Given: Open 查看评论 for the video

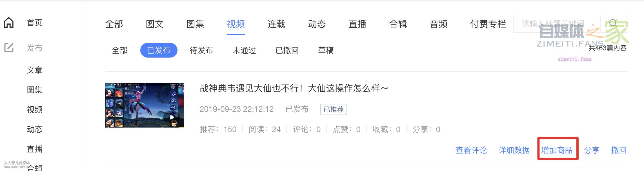Looking at the screenshot, I should tap(471, 150).
